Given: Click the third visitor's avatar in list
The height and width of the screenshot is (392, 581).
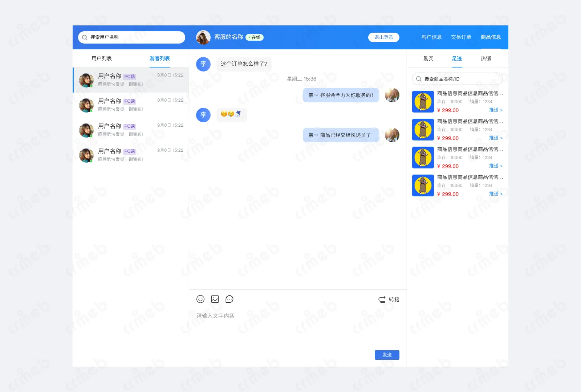Looking at the screenshot, I should point(86,130).
